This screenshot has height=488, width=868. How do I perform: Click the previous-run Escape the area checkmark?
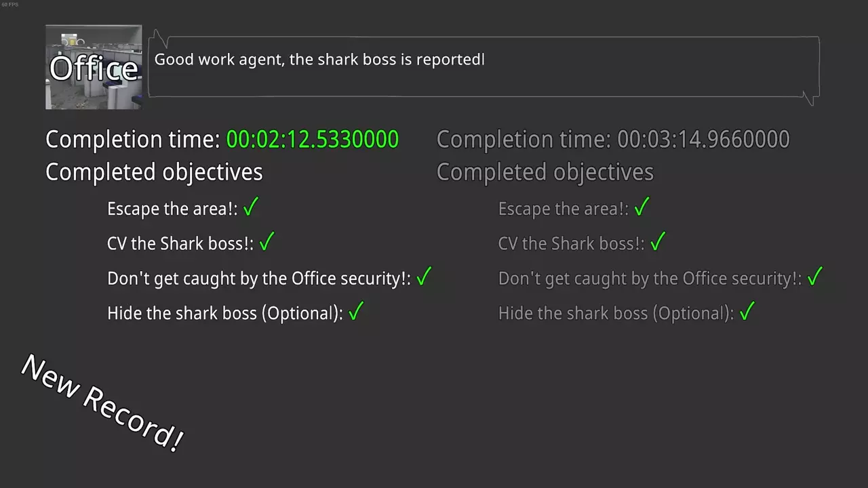coord(642,207)
